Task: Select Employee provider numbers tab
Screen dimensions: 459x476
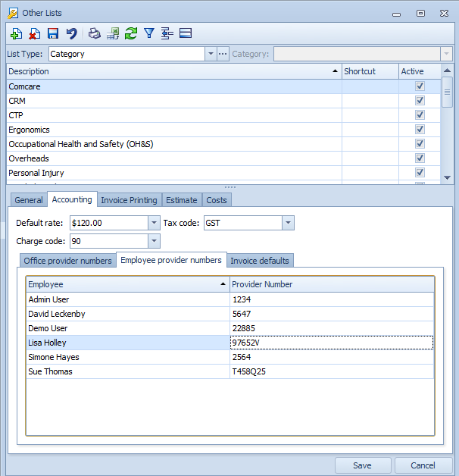Action: coord(171,260)
